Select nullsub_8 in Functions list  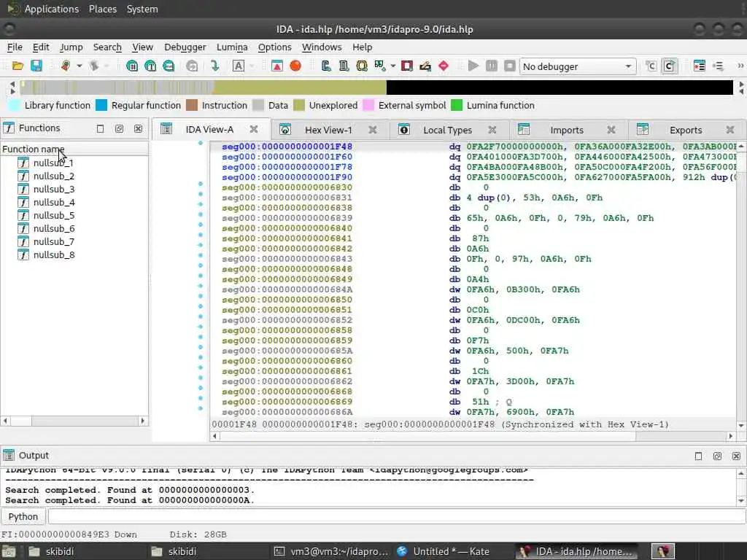click(x=54, y=254)
